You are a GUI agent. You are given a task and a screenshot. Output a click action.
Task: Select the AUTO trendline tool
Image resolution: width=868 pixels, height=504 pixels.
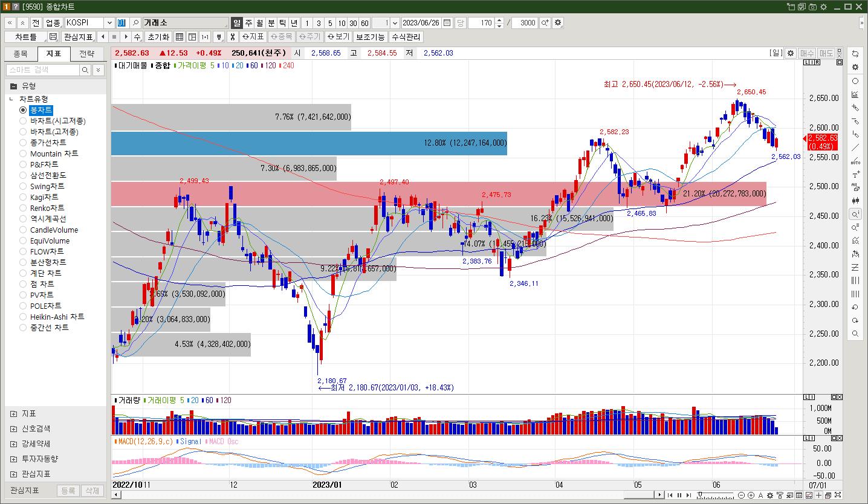click(855, 161)
